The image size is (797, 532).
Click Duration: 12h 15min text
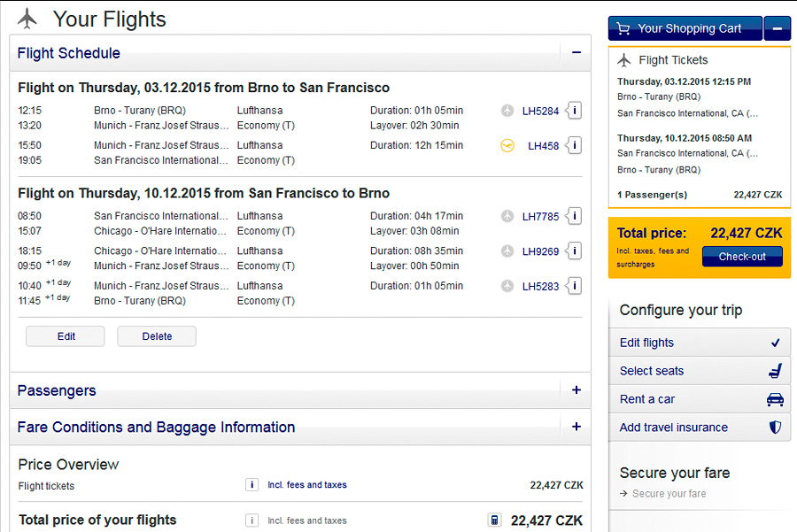tap(416, 145)
